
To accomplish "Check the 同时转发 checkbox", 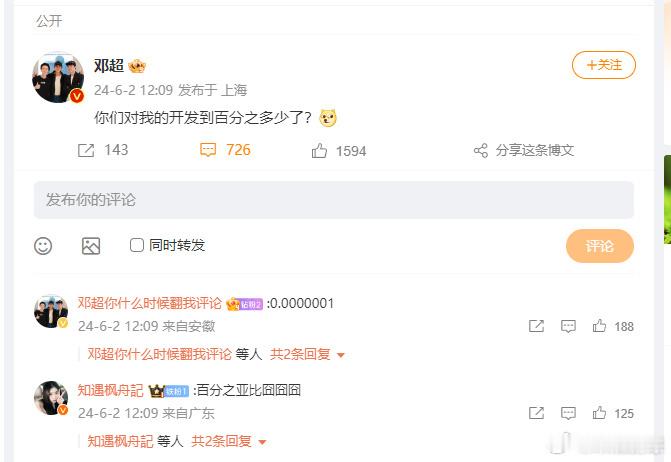I will point(137,245).
